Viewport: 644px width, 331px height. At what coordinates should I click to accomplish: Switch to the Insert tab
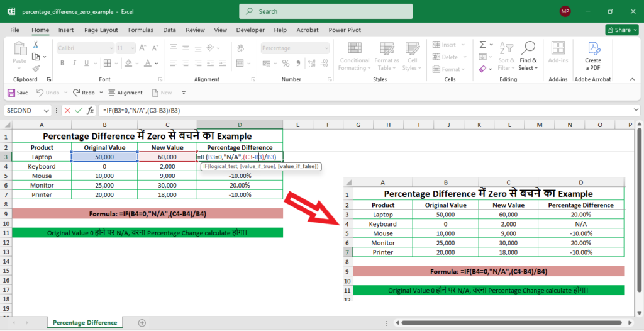click(x=66, y=30)
